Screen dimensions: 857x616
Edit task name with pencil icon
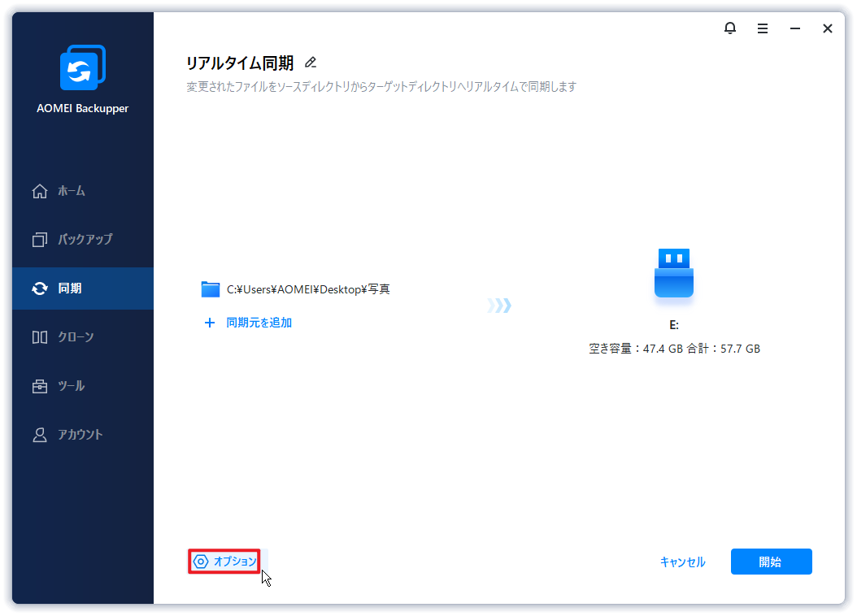(311, 63)
